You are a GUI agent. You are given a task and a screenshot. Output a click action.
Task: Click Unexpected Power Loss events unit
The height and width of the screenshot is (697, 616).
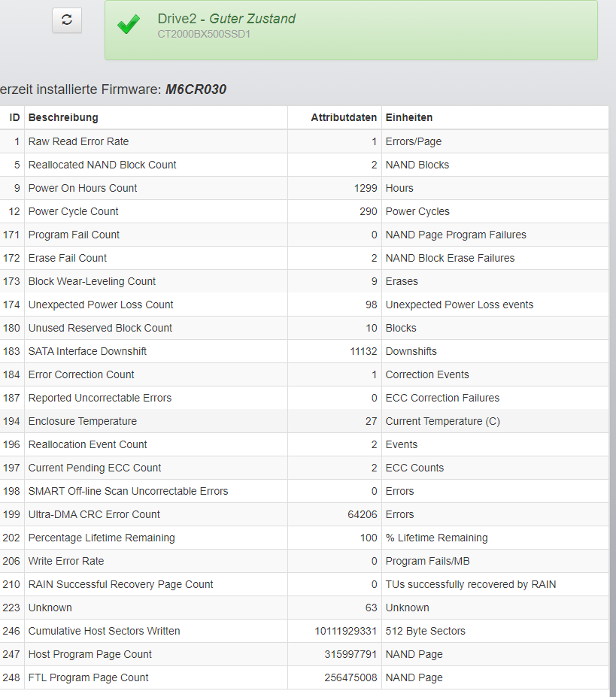460,305
